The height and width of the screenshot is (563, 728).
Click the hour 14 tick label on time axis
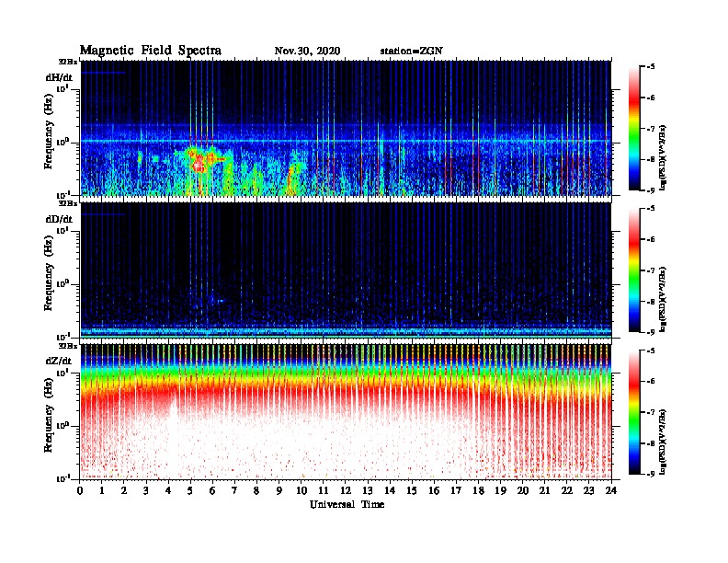coord(390,490)
